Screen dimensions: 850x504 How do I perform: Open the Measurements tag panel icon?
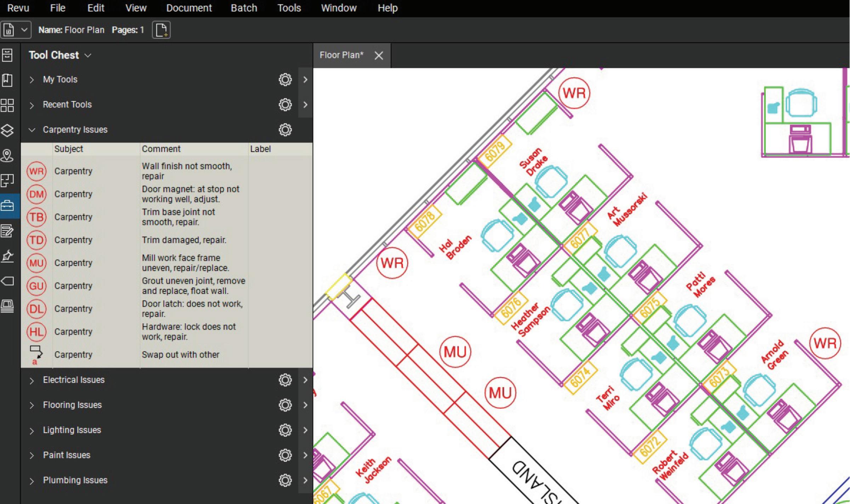[x=7, y=281]
